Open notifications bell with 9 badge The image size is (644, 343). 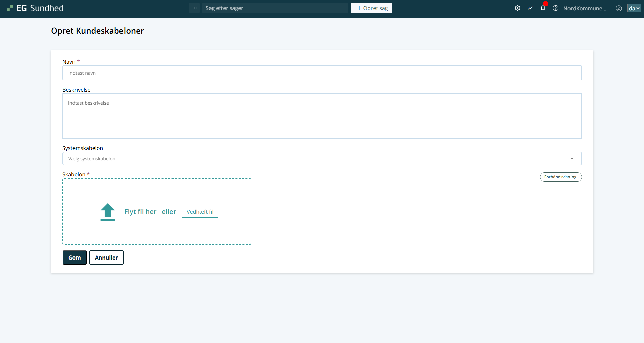543,8
